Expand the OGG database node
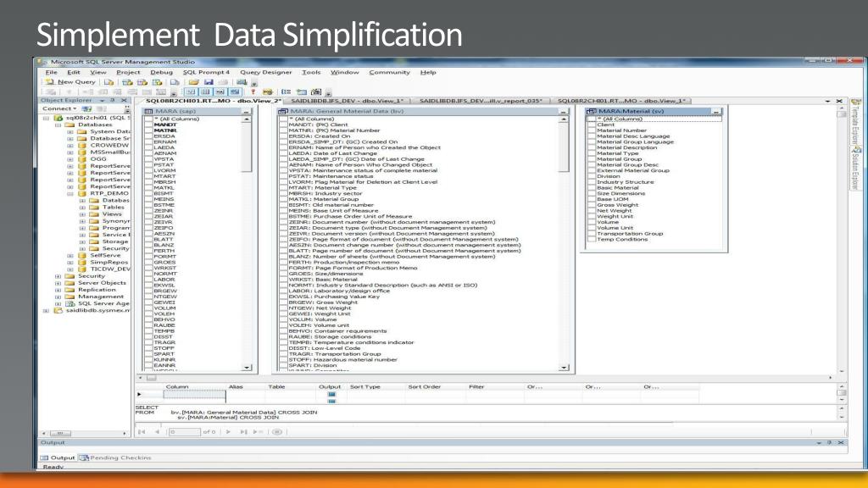Screen dimensions: 868x488 [70, 159]
